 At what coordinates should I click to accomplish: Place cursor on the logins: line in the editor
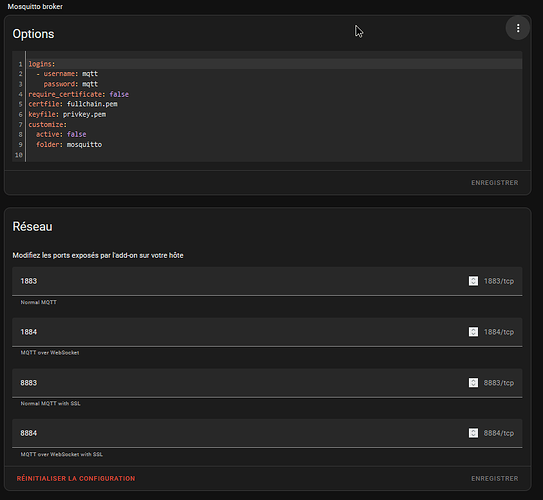tap(275, 64)
